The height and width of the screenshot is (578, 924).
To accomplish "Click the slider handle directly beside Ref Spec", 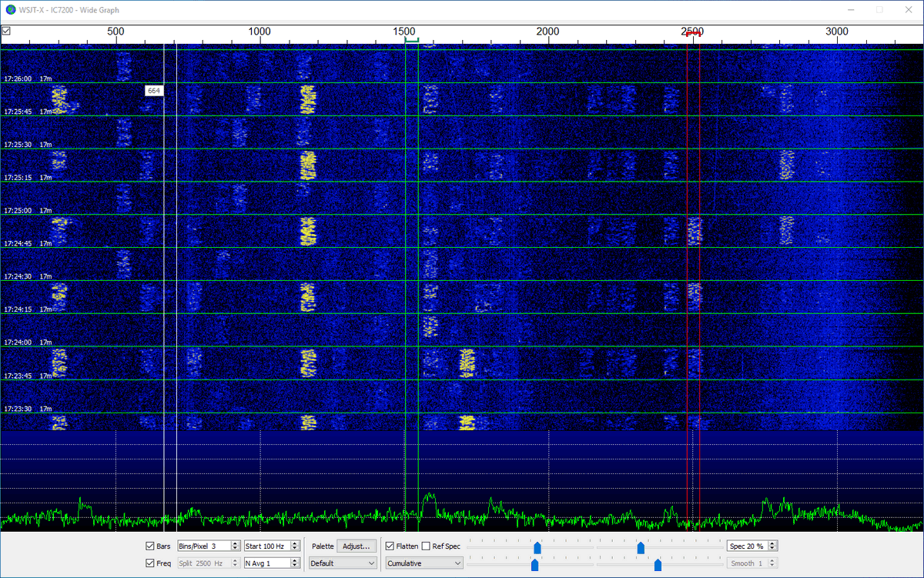I will [x=537, y=548].
